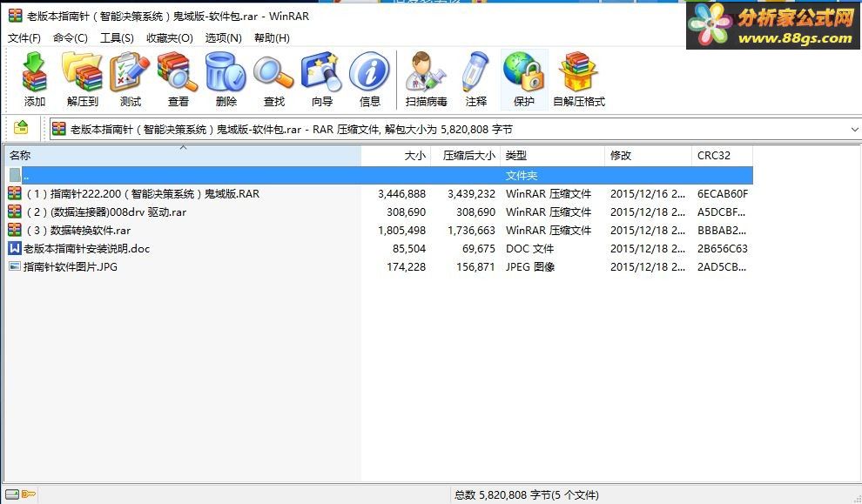Click the image icon of 指南针软件图片.JPG
Image resolution: width=862 pixels, height=504 pixels.
[15, 266]
